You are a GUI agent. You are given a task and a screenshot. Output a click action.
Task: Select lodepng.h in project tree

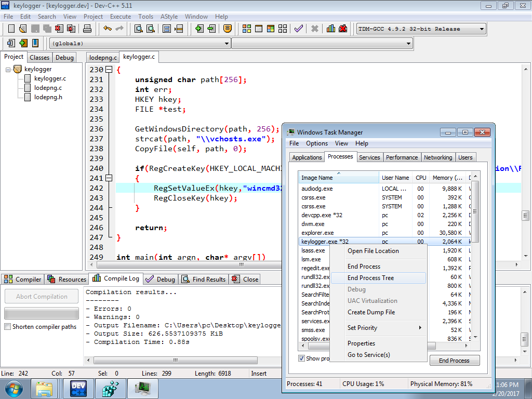[48, 97]
